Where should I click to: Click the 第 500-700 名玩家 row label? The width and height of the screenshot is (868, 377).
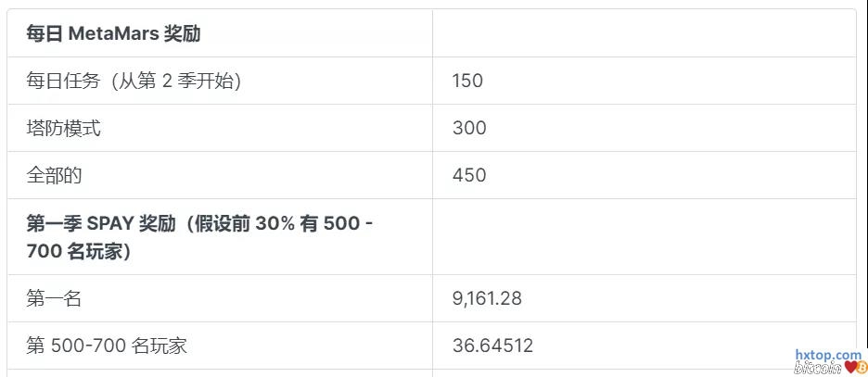tap(107, 346)
